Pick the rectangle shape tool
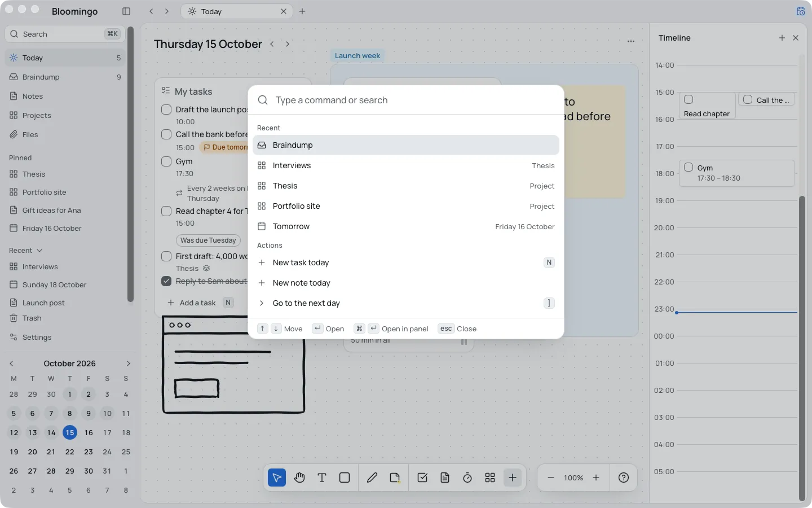The width and height of the screenshot is (812, 508). tap(345, 478)
